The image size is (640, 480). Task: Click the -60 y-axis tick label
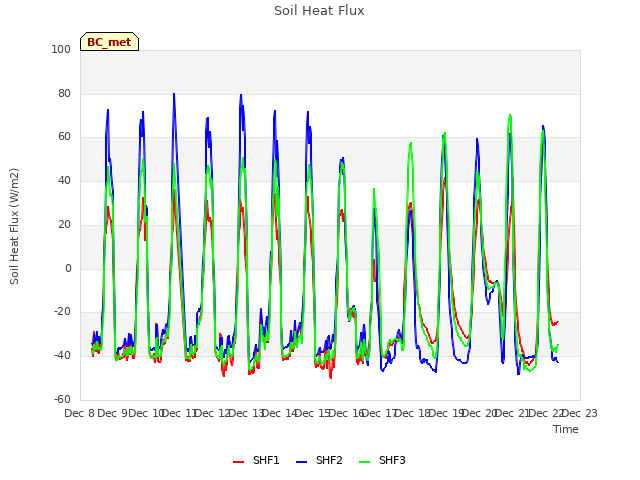point(63,399)
